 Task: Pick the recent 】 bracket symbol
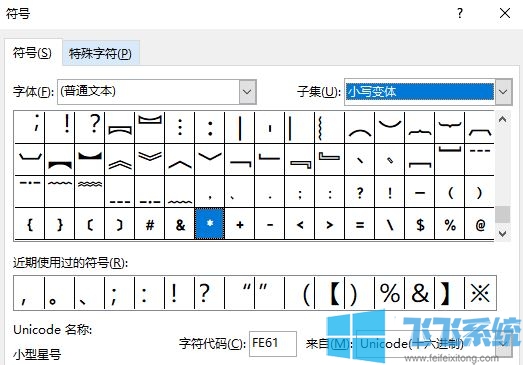450,293
